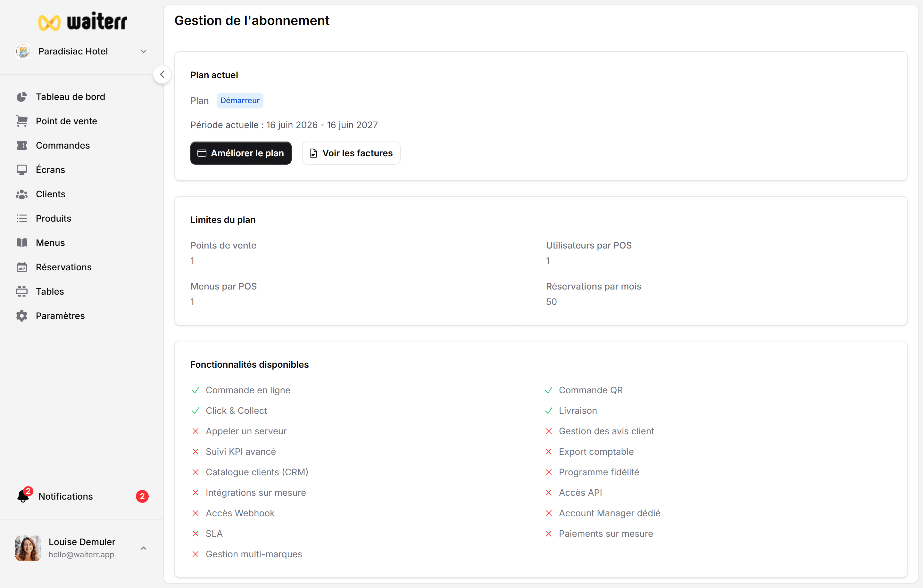Click Louise Demuler's profile photo
923x588 pixels.
point(28,548)
